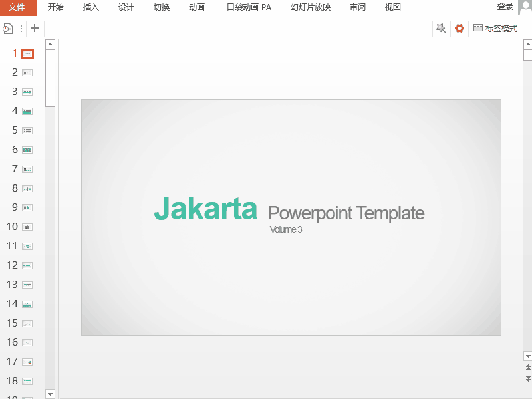Select slide 10 thumbnail
The width and height of the screenshot is (532, 399).
pyautogui.click(x=27, y=227)
